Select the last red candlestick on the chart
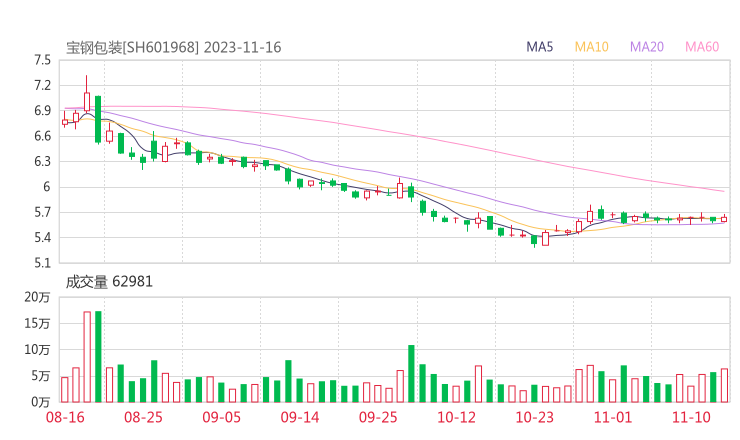 [x=724, y=219]
